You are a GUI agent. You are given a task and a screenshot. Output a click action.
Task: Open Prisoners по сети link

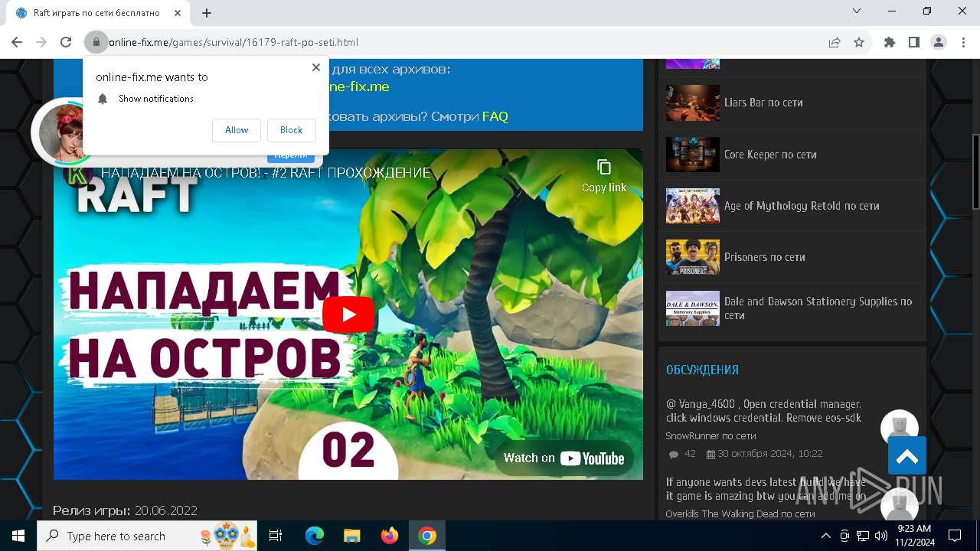pyautogui.click(x=765, y=257)
